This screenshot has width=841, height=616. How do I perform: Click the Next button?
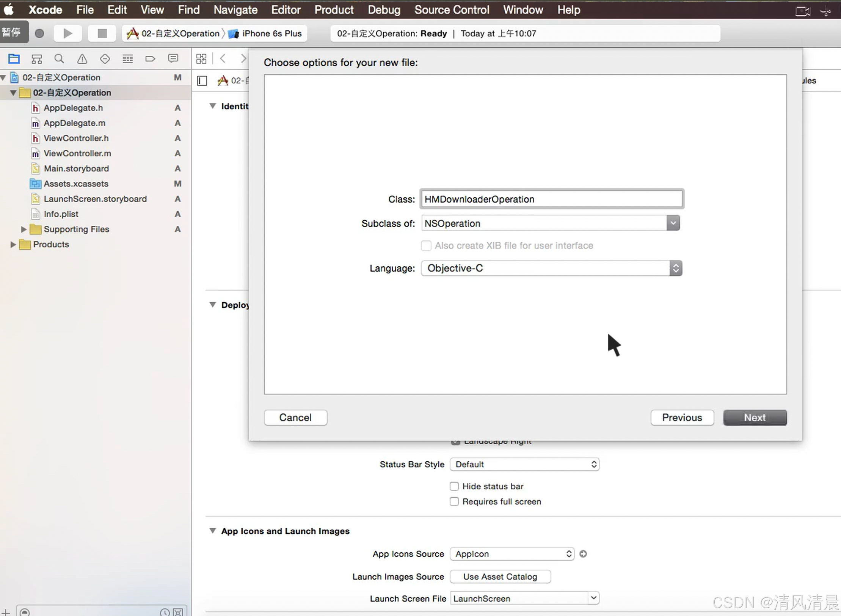[x=755, y=418]
